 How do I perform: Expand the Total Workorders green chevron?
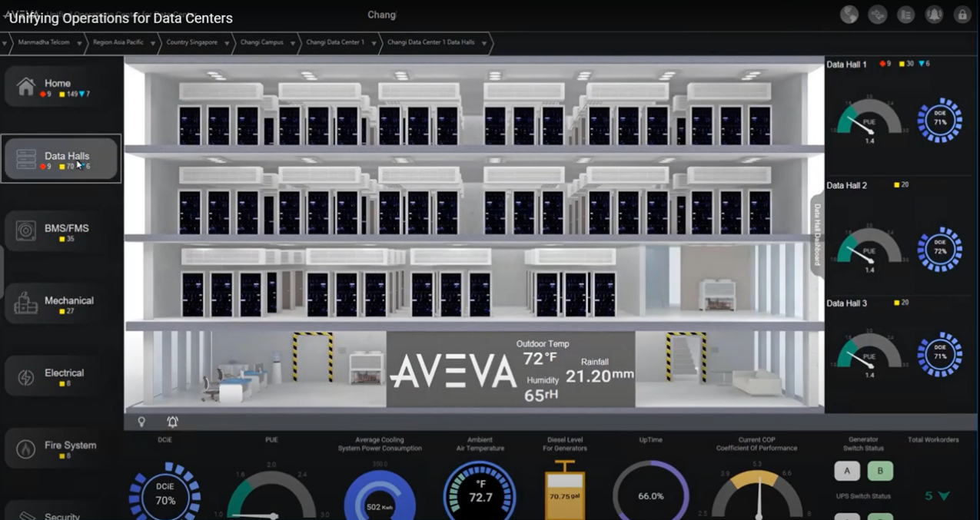click(x=944, y=496)
